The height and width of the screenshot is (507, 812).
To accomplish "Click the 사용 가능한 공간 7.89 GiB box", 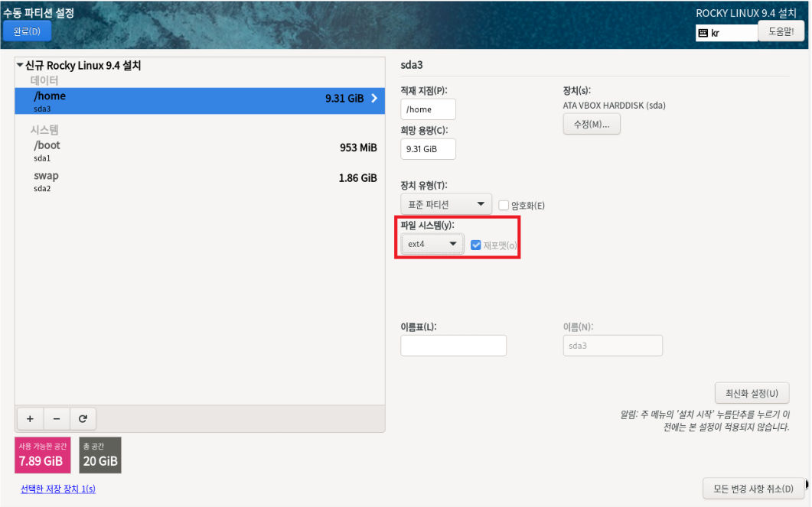I will tap(42, 455).
